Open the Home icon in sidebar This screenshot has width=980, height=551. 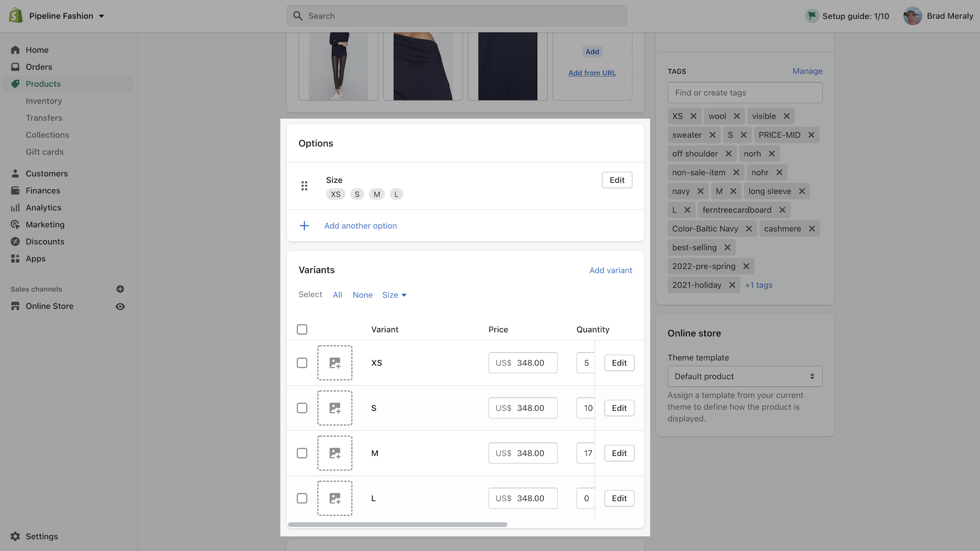tap(15, 50)
